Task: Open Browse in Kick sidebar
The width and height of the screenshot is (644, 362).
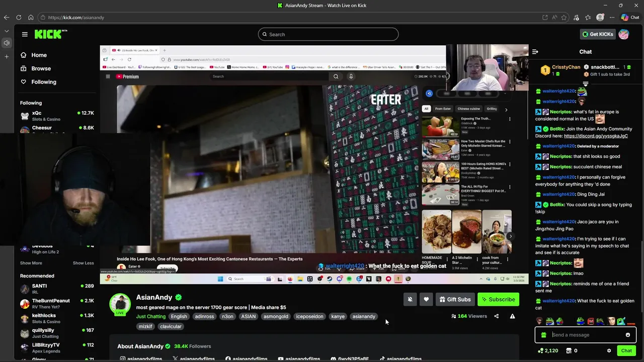Action: click(x=36, y=68)
